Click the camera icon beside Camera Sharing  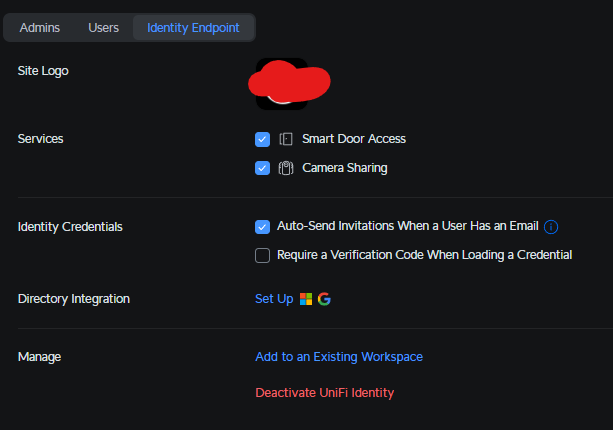click(x=286, y=168)
